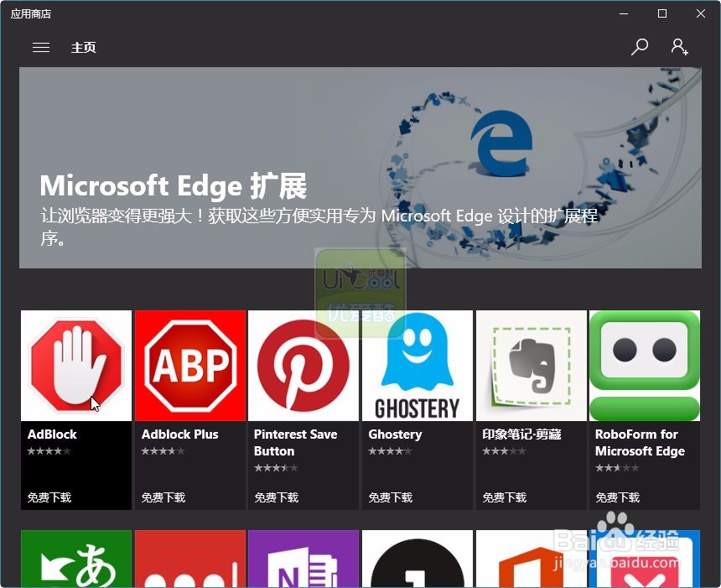Viewport: 721px width, 588px height.
Task: Click the RoboForm star rating
Action: click(x=617, y=468)
